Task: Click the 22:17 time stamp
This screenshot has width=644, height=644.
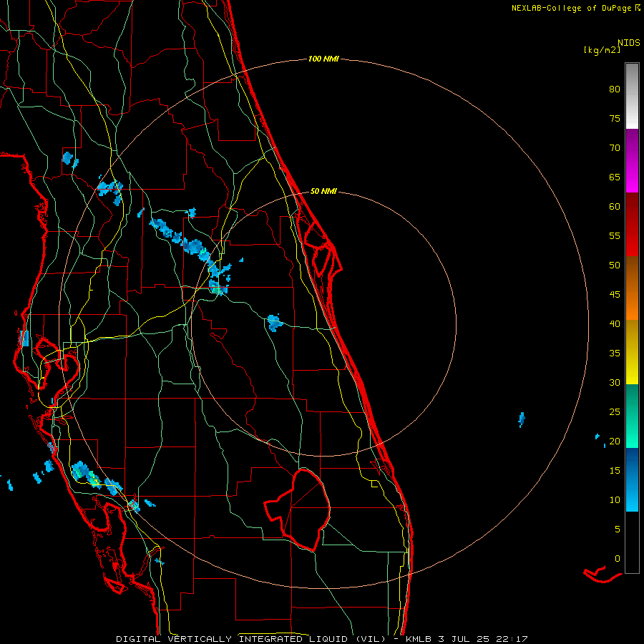Action: pos(512,639)
